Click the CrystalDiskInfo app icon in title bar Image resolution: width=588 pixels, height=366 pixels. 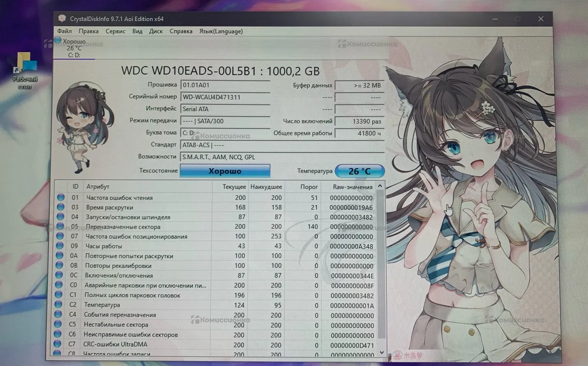pos(62,19)
